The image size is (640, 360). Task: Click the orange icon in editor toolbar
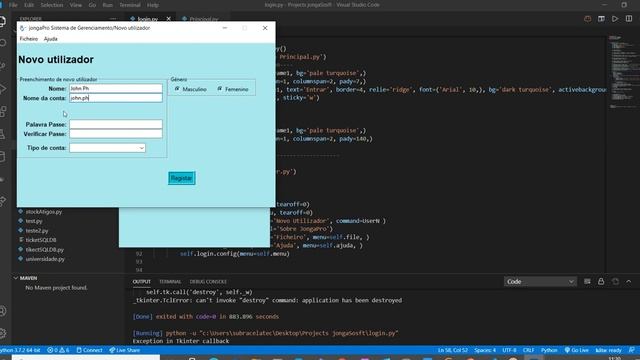pyautogui.click(x=587, y=19)
